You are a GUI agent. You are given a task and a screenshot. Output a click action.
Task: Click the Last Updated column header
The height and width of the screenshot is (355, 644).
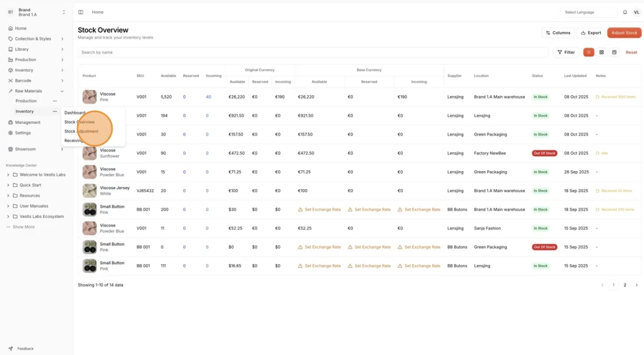click(x=575, y=76)
